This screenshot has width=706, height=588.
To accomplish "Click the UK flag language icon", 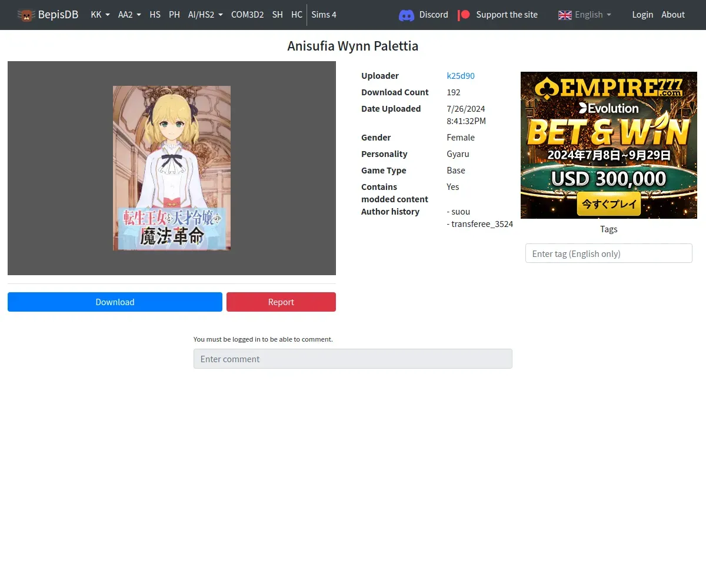I will click(565, 15).
